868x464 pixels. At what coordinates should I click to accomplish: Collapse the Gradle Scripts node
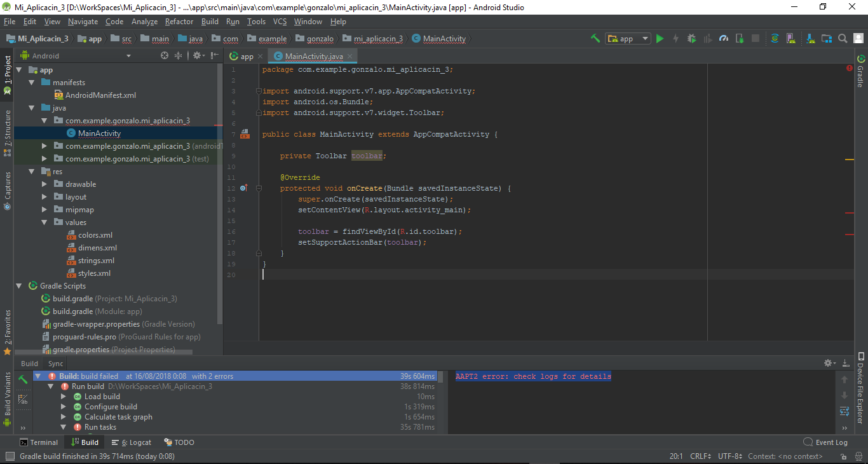pos(18,286)
